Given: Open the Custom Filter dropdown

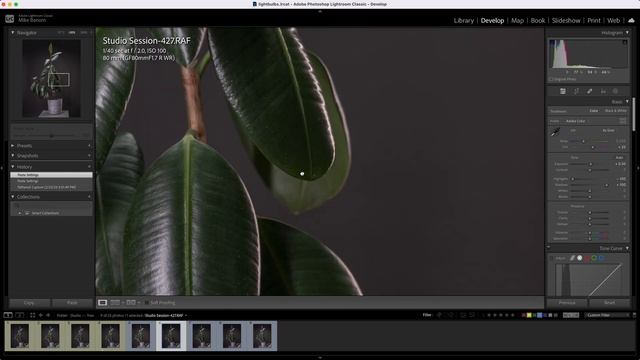Looking at the screenshot, I should coord(607,315).
